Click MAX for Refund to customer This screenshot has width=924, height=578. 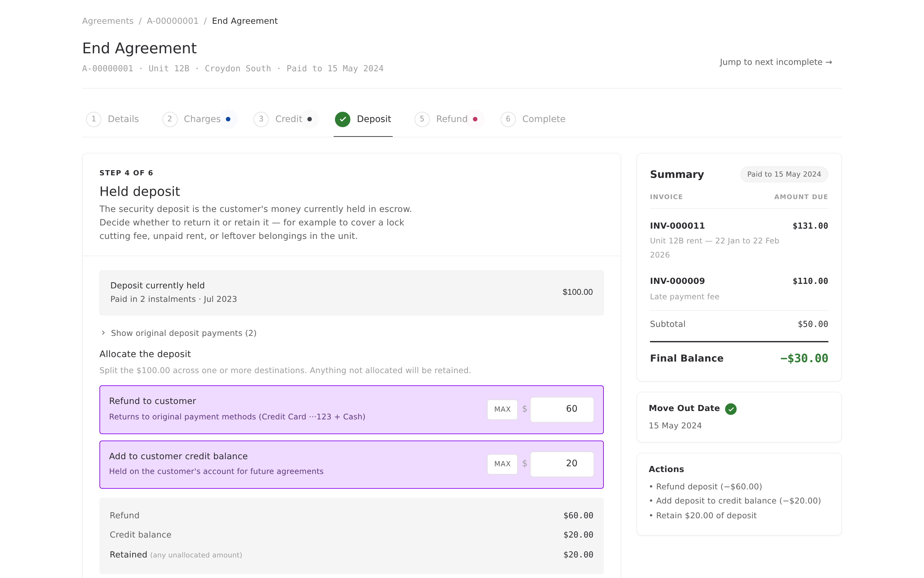tap(502, 409)
